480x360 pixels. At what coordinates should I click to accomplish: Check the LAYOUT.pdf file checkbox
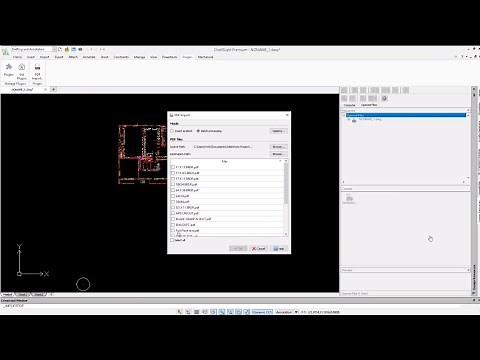click(173, 213)
